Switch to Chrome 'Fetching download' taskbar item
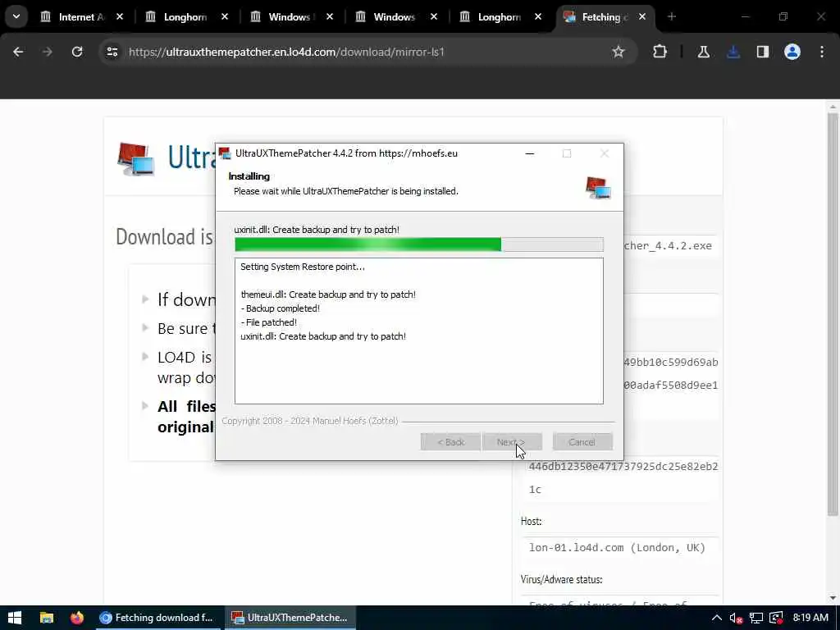This screenshot has width=840, height=630. 158,618
